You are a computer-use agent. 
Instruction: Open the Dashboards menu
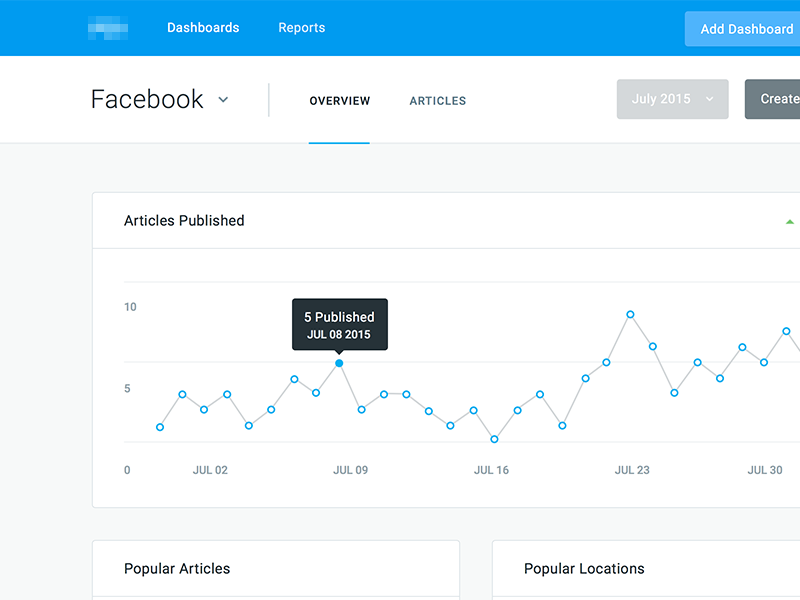(x=203, y=28)
